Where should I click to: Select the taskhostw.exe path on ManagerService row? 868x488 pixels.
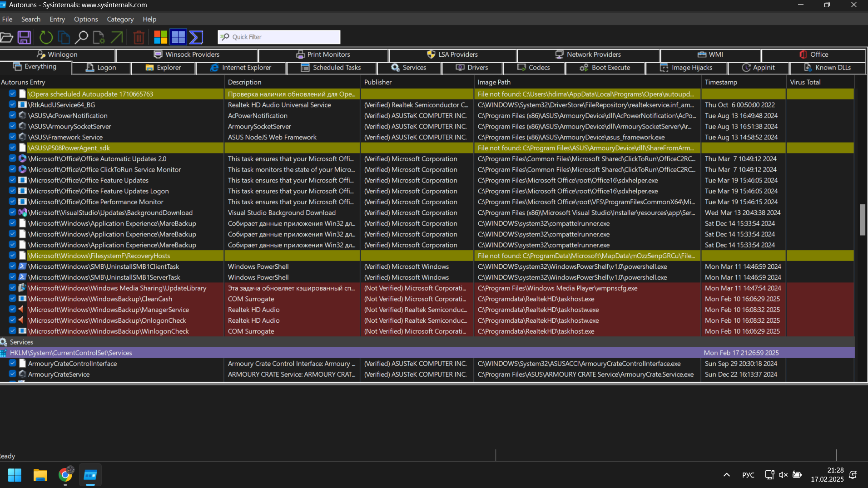538,310
